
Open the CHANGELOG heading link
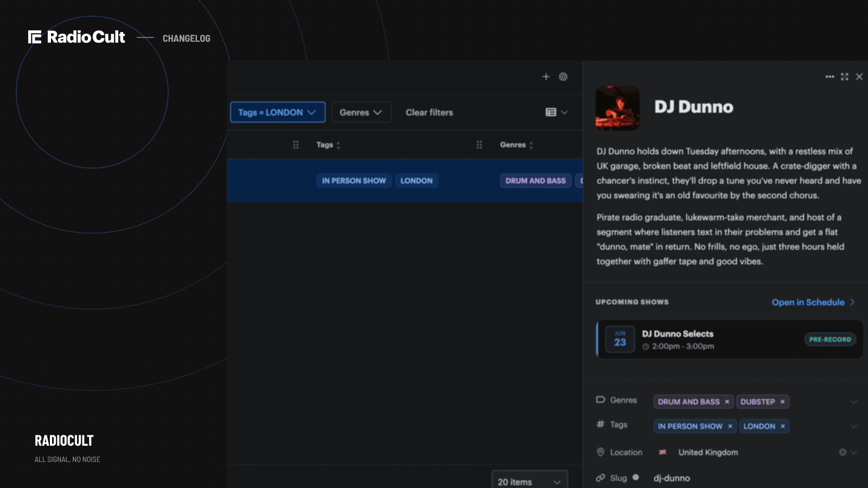click(187, 38)
